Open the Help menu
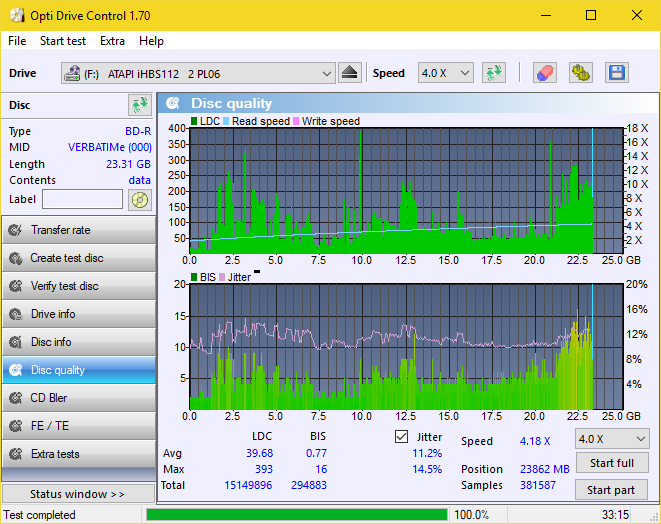The image size is (661, 524). coord(151,41)
